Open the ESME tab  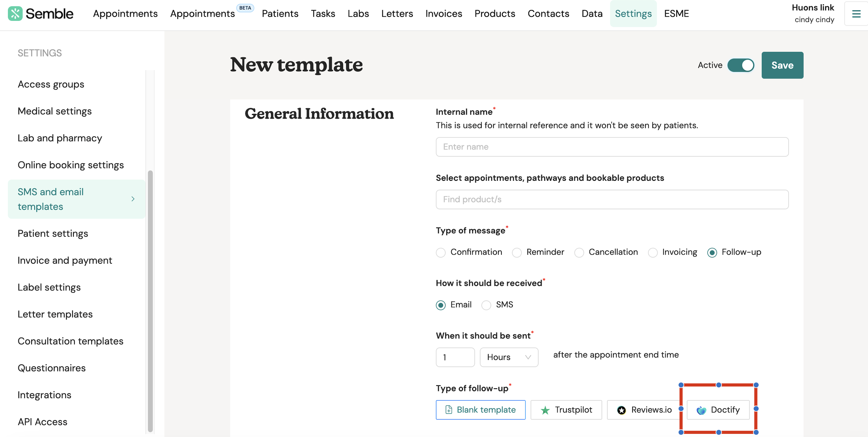(676, 13)
